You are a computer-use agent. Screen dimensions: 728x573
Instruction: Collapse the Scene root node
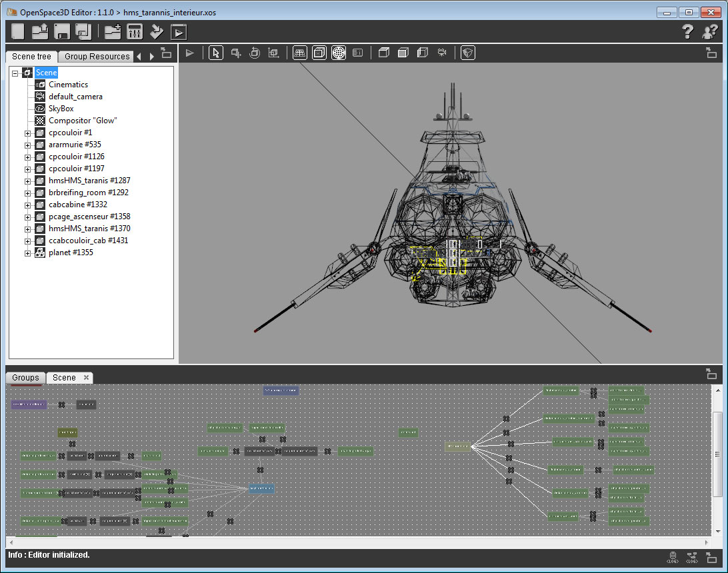16,73
